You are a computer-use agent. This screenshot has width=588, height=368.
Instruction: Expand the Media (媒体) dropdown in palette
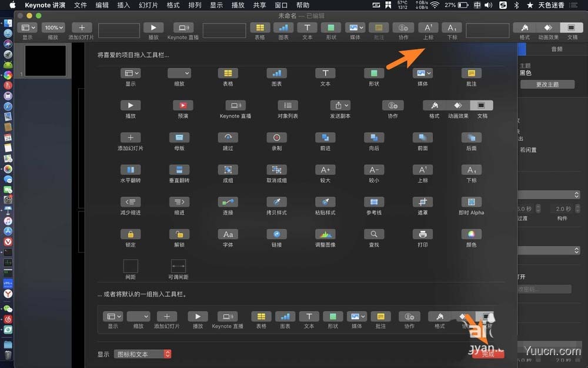[423, 73]
